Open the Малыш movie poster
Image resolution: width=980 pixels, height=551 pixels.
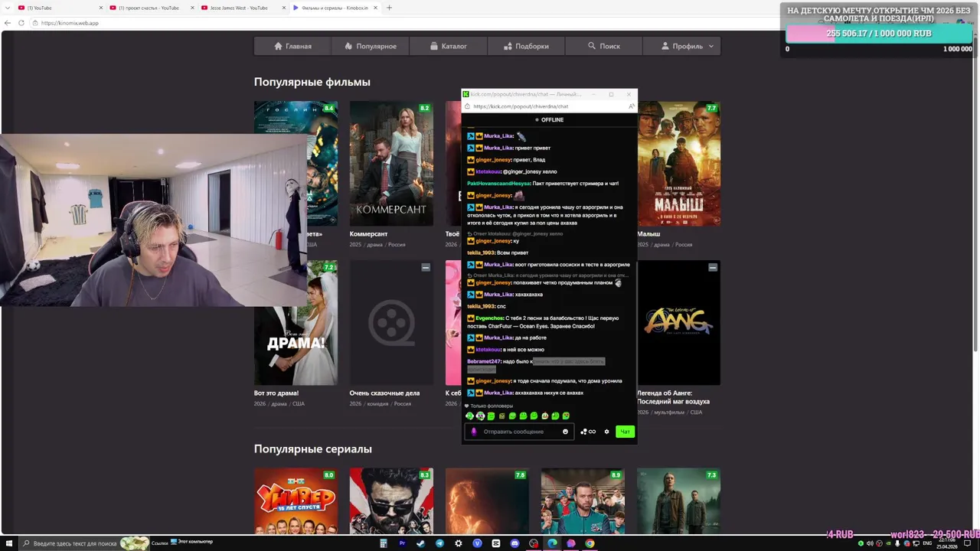678,163
